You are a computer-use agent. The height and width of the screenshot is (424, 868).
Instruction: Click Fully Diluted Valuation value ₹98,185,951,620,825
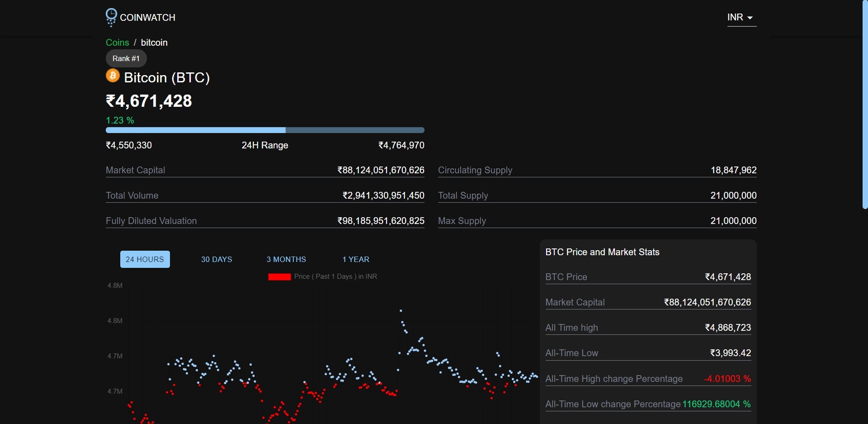381,221
